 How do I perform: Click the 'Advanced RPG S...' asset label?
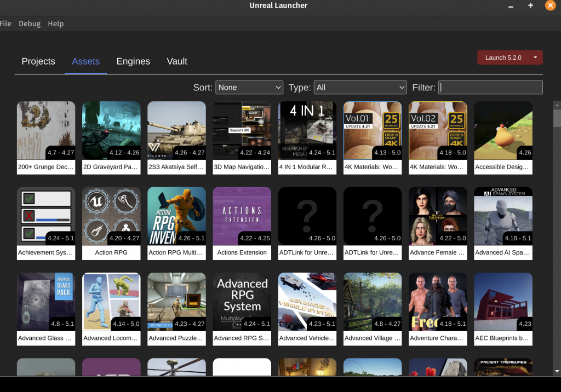coord(242,338)
